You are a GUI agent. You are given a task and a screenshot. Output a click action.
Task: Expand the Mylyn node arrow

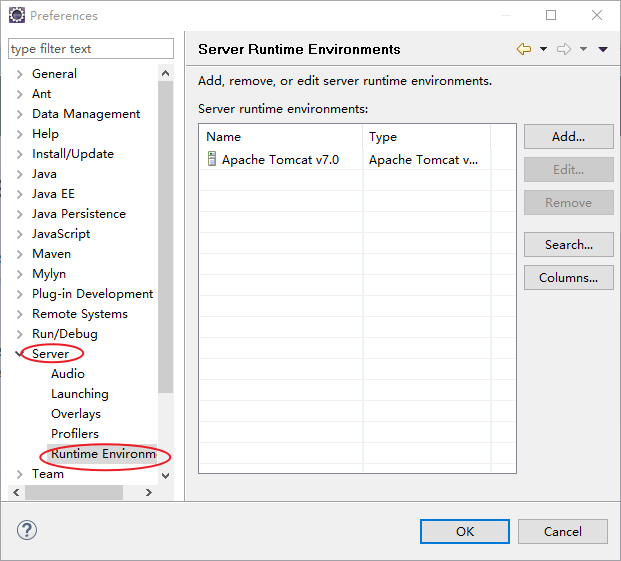[x=19, y=274]
